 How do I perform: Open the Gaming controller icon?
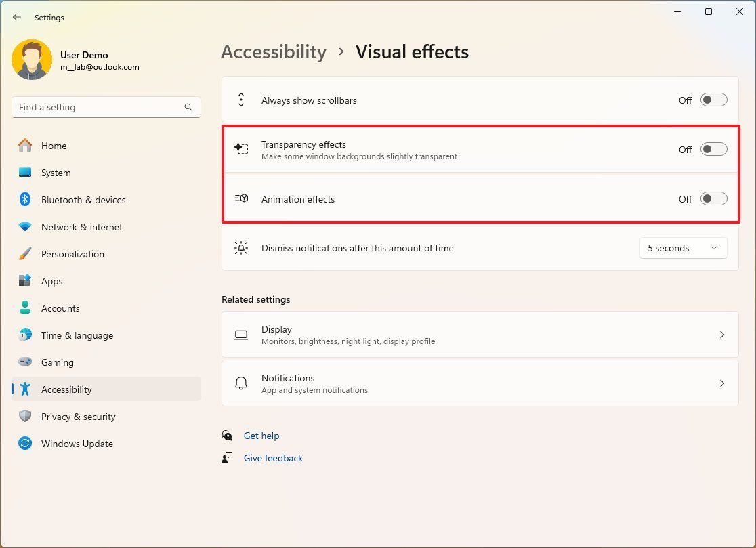pyautogui.click(x=25, y=362)
